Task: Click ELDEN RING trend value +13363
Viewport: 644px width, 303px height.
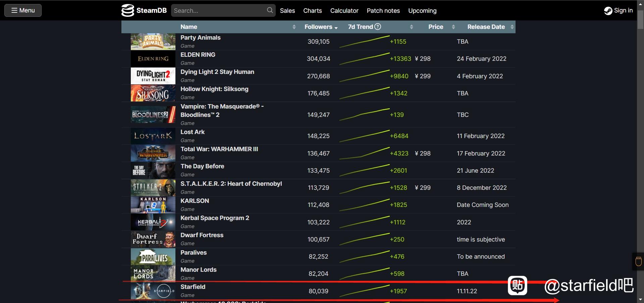Action: point(400,59)
